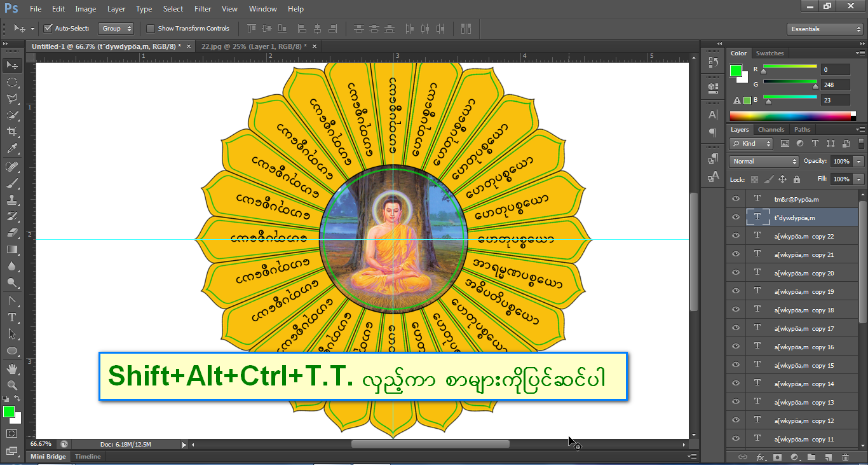Open the Paths tab
The image size is (868, 465).
(803, 130)
